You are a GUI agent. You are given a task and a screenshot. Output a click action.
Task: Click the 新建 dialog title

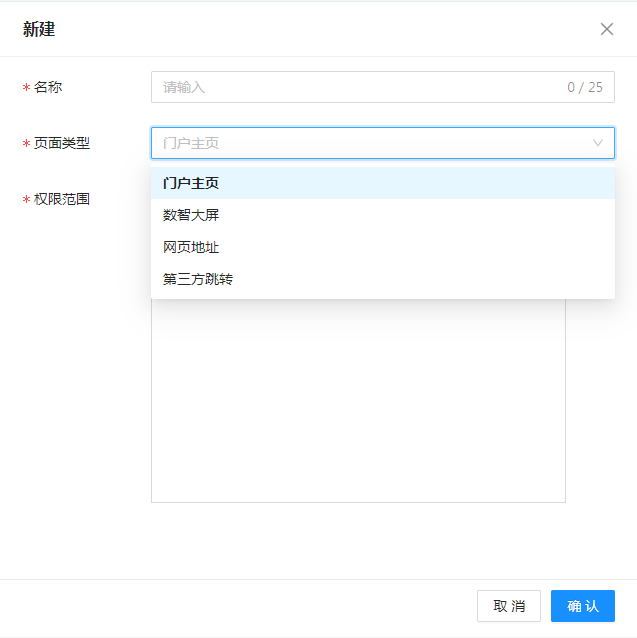[x=39, y=29]
